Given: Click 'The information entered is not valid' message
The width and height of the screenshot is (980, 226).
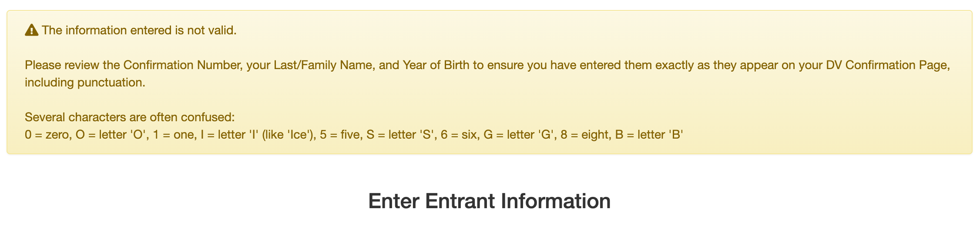Looking at the screenshot, I should point(139,30).
